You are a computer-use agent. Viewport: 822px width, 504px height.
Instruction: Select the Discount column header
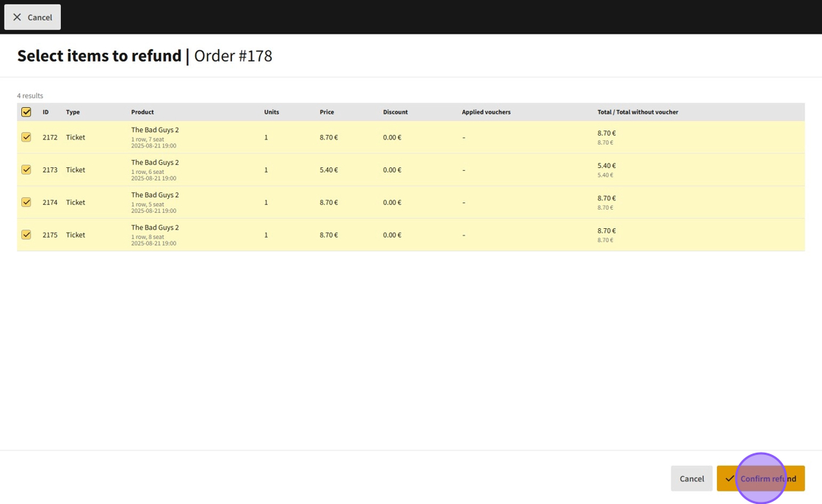coord(395,112)
